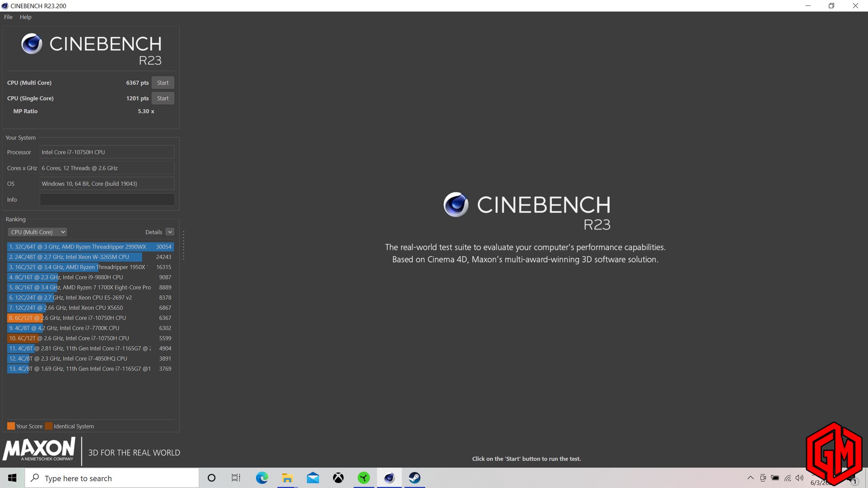Open the Wi-Fi network tray icon
This screenshot has width=868, height=488.
point(788,478)
